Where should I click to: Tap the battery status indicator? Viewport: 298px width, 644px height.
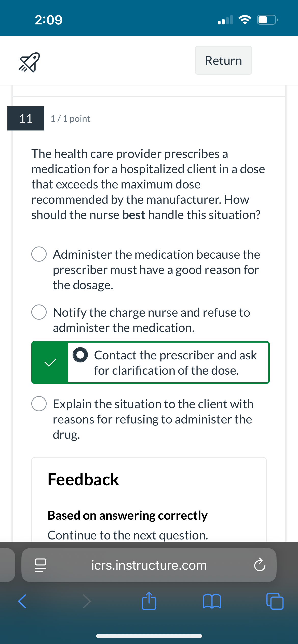(x=267, y=20)
